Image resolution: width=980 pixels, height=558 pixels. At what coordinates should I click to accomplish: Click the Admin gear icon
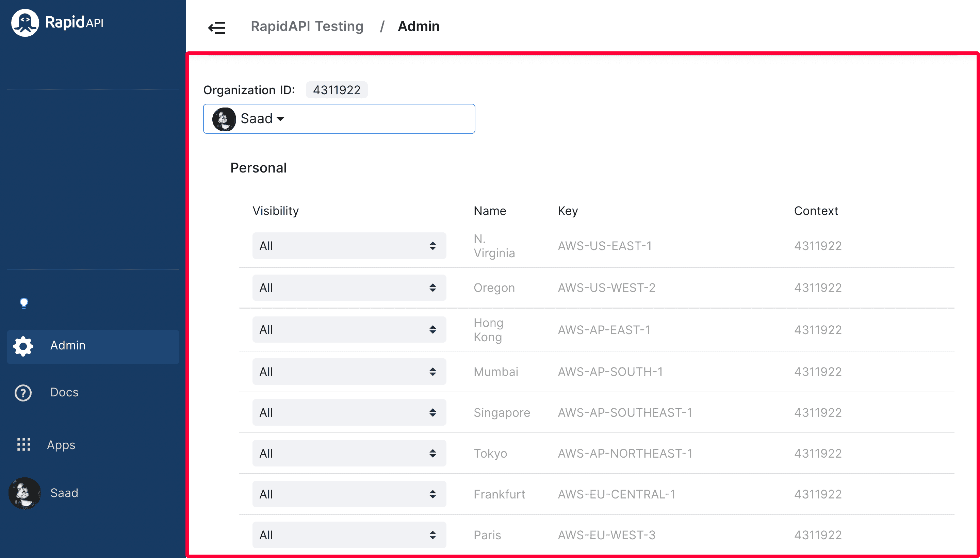coord(23,346)
